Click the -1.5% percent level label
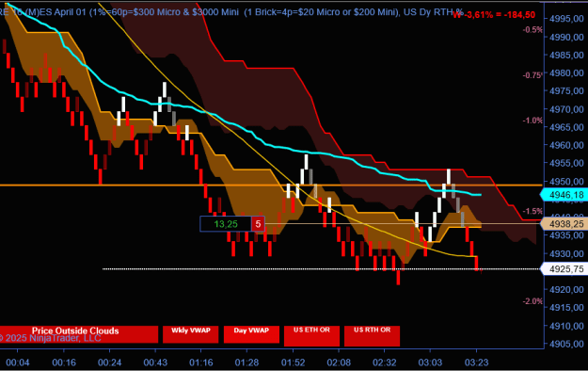 532,211
